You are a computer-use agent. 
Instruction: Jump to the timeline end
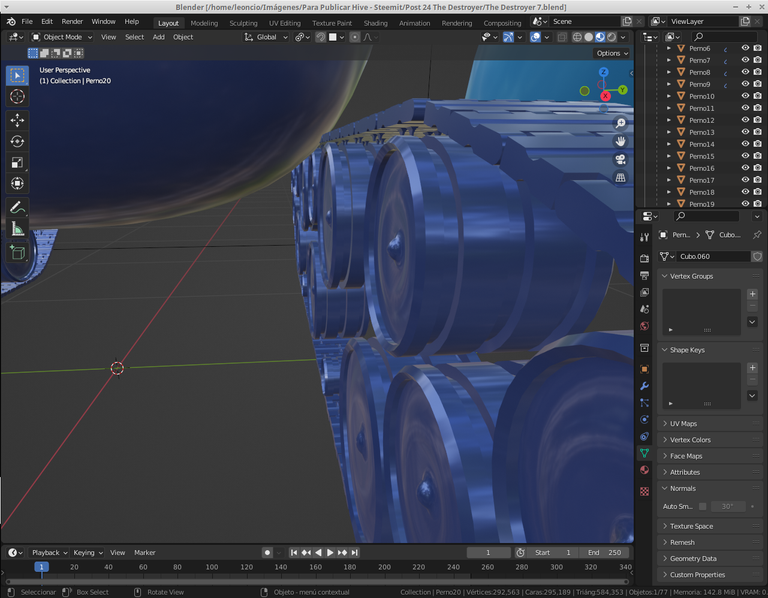(355, 552)
